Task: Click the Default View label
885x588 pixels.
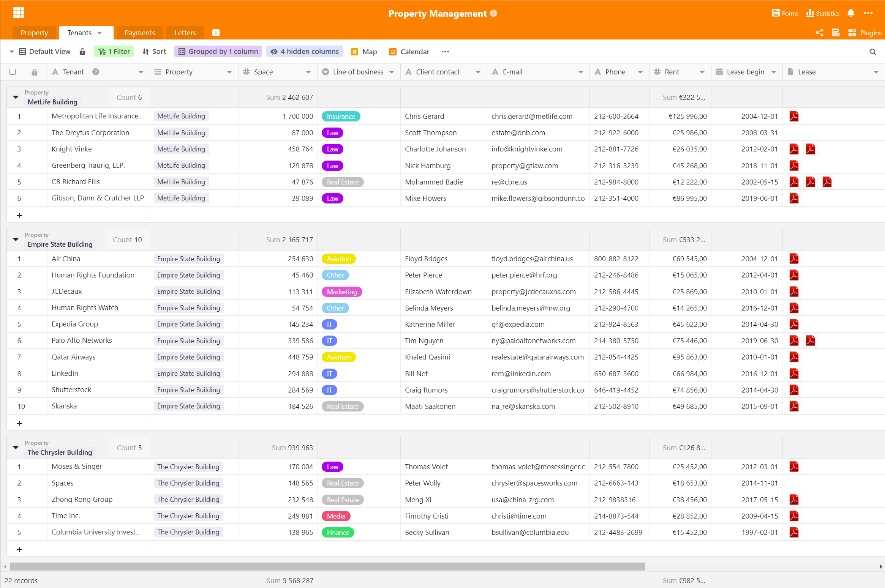Action: click(50, 52)
